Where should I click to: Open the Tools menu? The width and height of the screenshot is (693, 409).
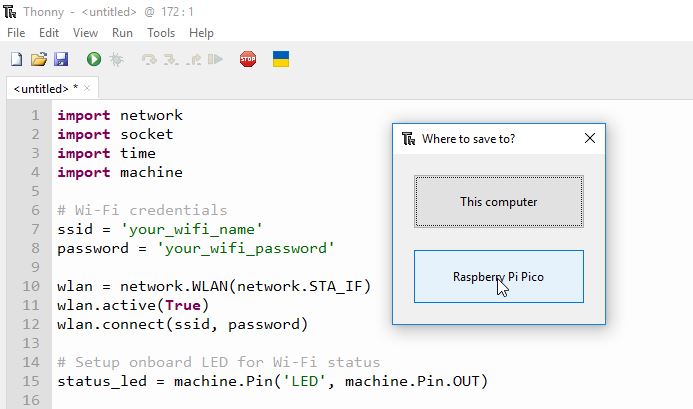click(x=161, y=33)
